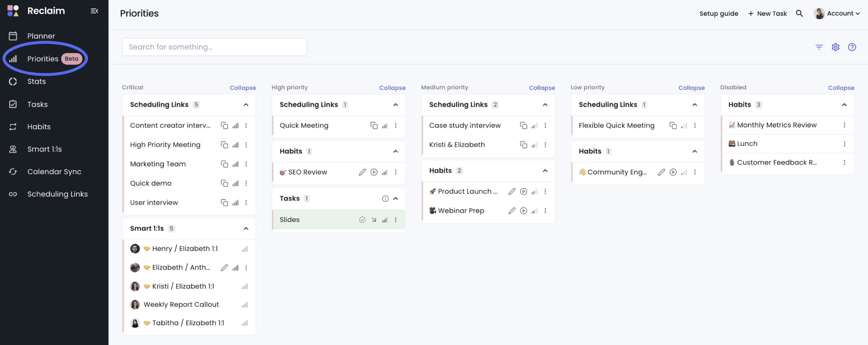This screenshot has height=345, width=868.
Task: Open the priorities settings gear
Action: point(835,47)
